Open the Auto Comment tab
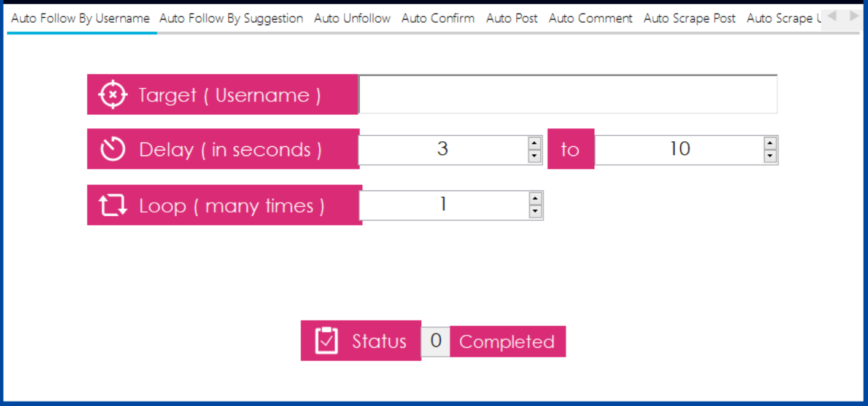Viewport: 868px width, 406px height. [590, 18]
